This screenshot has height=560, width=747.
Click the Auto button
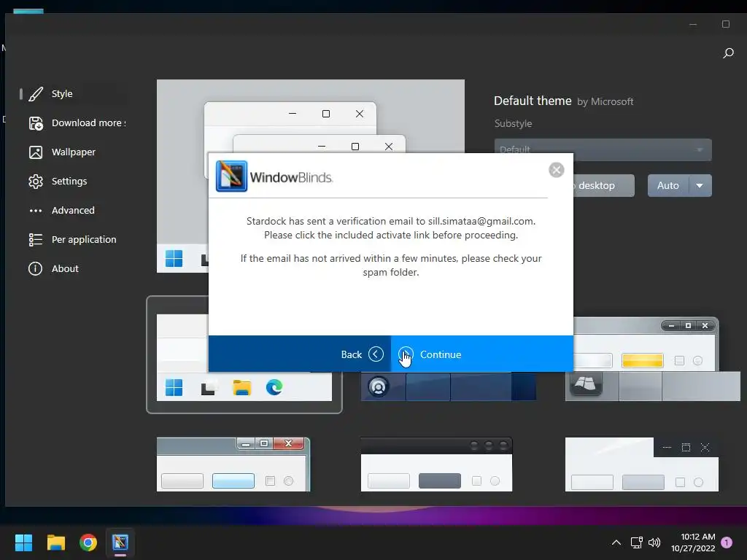(x=668, y=185)
